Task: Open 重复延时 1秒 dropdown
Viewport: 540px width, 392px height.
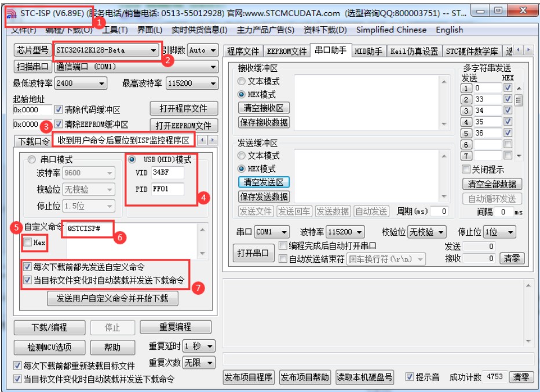Action: [199, 346]
